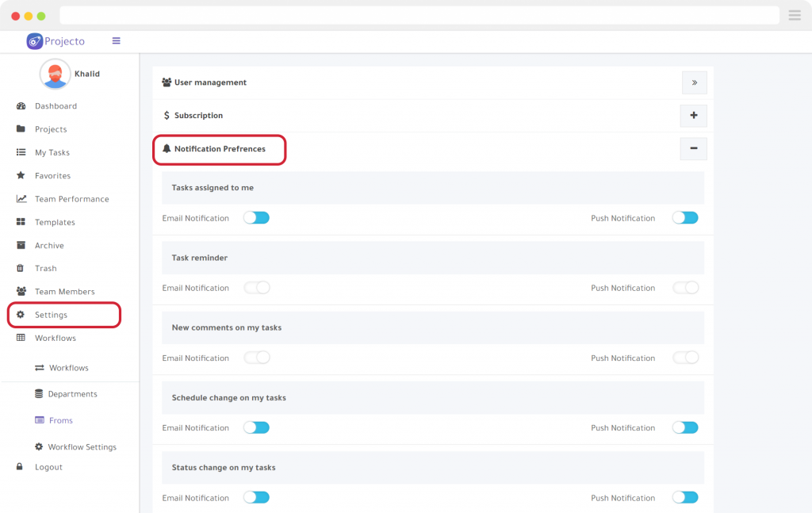
Task: Expand the User management section
Action: pyautogui.click(x=694, y=82)
